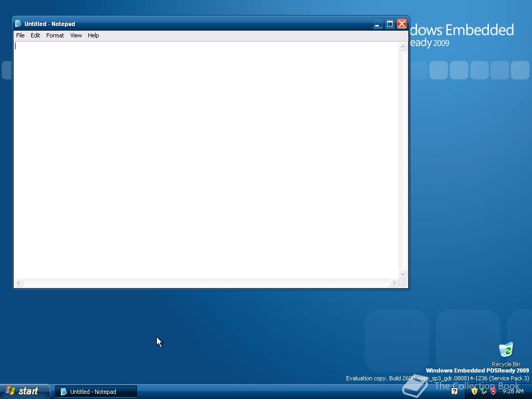Click the 9:28 AM system clock
This screenshot has width=532, height=399.
pos(513,391)
